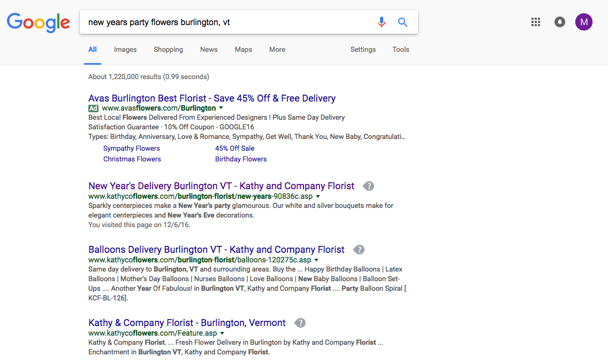Click gray tag icon beside Balloons Delivery result
The height and width of the screenshot is (364, 608).
(359, 250)
